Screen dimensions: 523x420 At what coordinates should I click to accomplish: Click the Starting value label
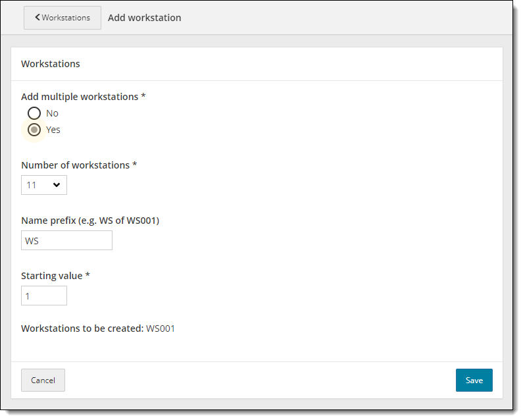pos(55,276)
